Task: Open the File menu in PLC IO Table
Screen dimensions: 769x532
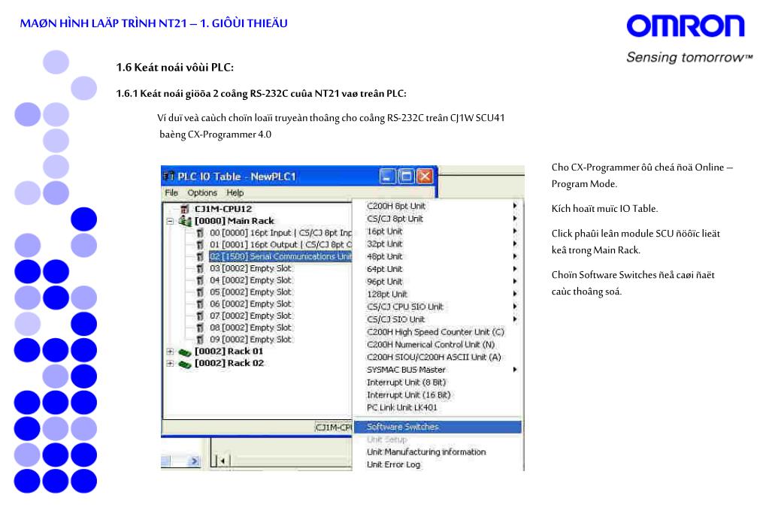Action: pos(171,192)
